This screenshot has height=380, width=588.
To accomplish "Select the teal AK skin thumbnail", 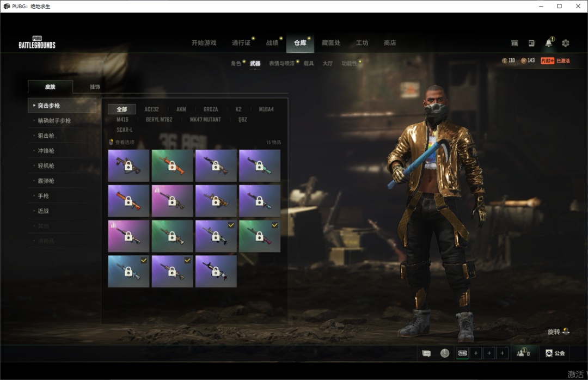I will click(x=260, y=166).
